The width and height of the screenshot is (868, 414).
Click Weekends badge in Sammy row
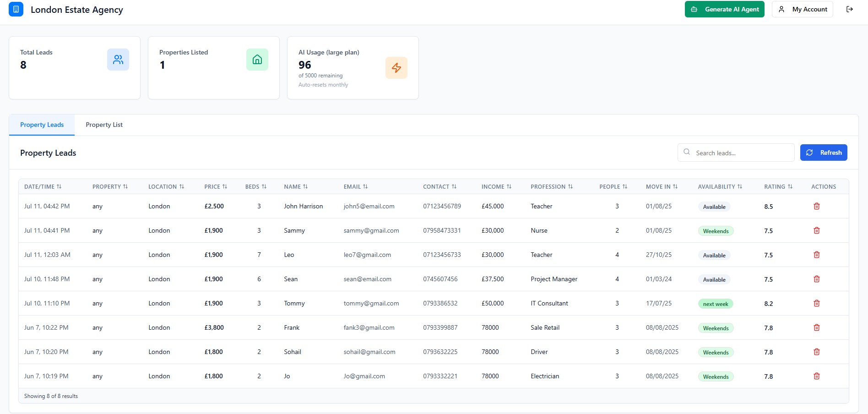tap(716, 231)
